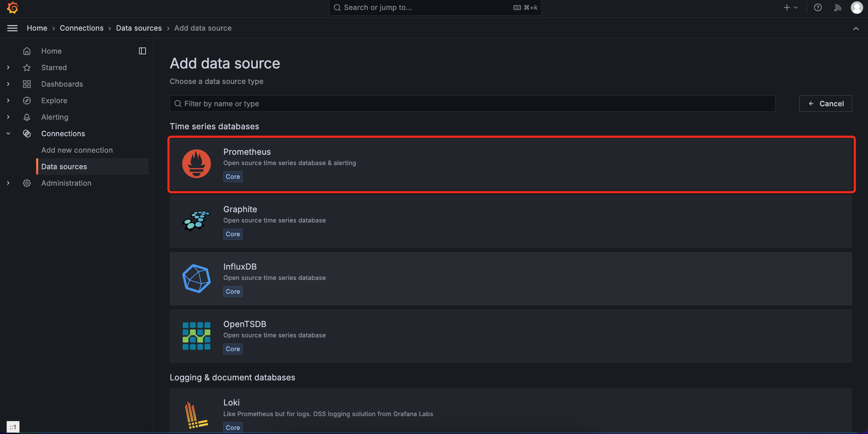The width and height of the screenshot is (868, 434).
Task: Dock or undock the sidebar menu
Action: 142,51
